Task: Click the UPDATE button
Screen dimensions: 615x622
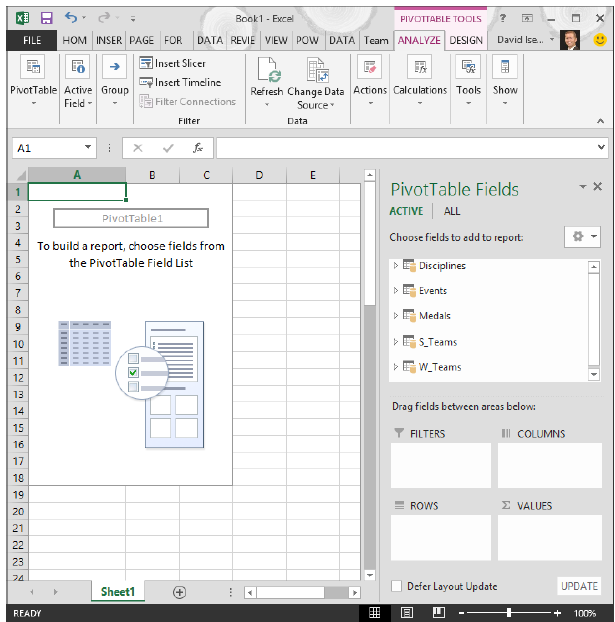Action: click(579, 586)
